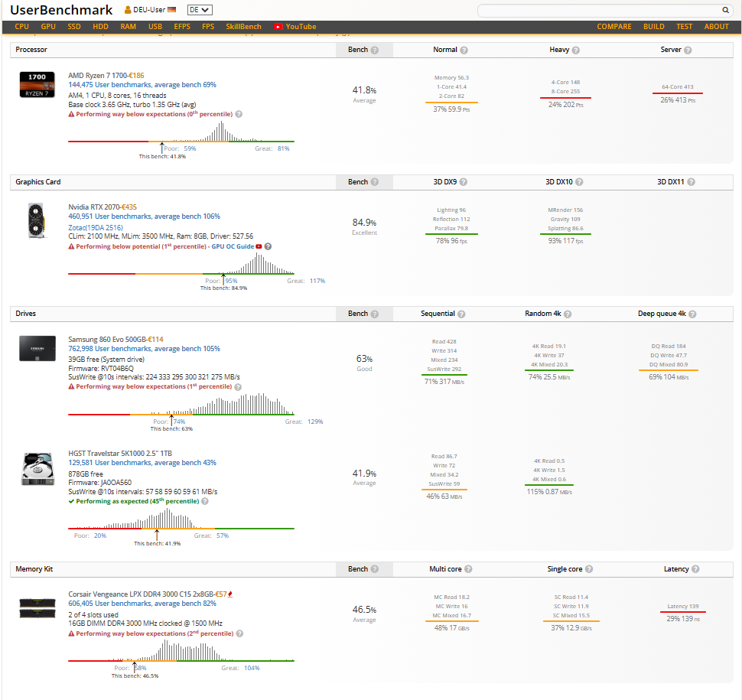Open the SkillBench menu item
This screenshot has height=700, width=742.
pyautogui.click(x=243, y=27)
